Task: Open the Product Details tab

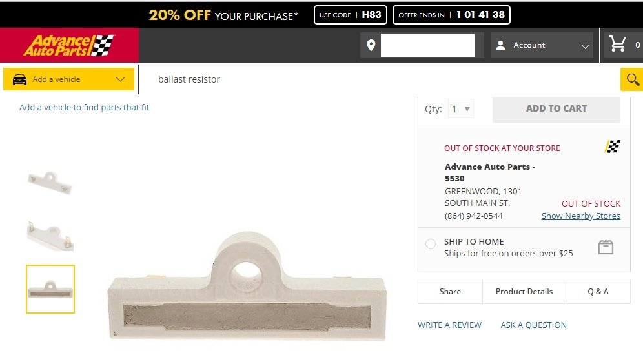Action: point(524,292)
